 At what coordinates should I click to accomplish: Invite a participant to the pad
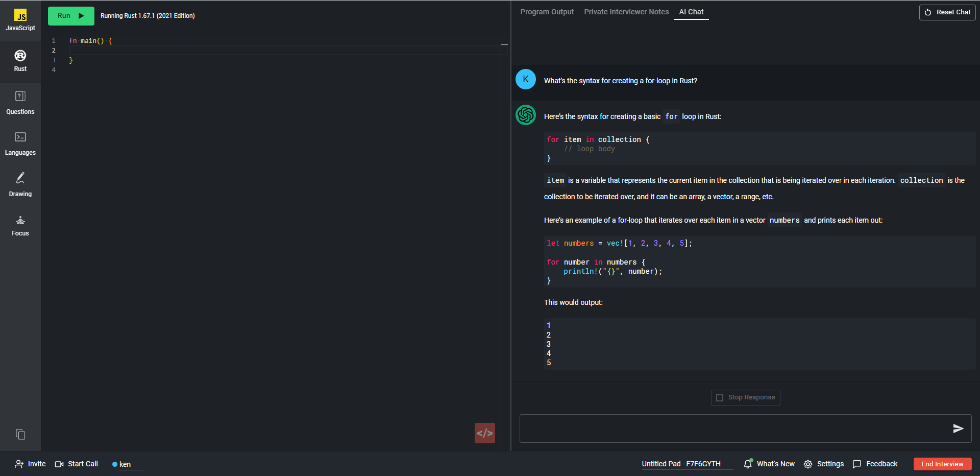[31, 464]
